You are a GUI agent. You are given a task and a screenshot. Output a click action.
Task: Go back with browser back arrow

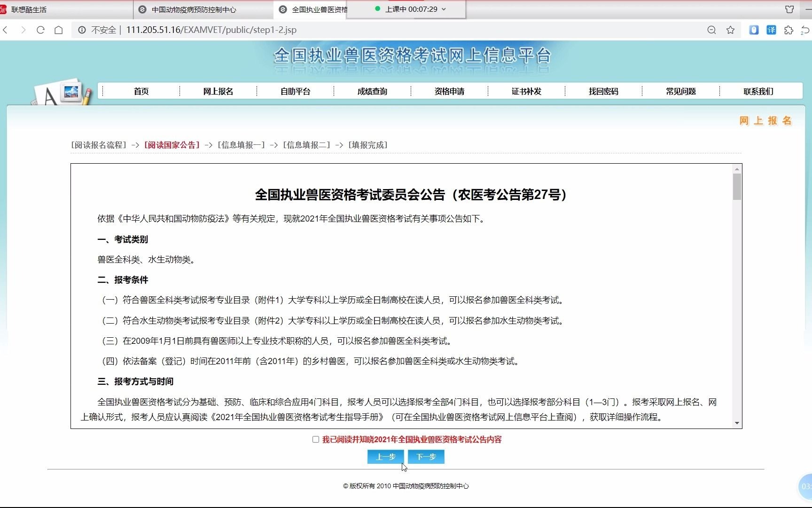tap(6, 30)
